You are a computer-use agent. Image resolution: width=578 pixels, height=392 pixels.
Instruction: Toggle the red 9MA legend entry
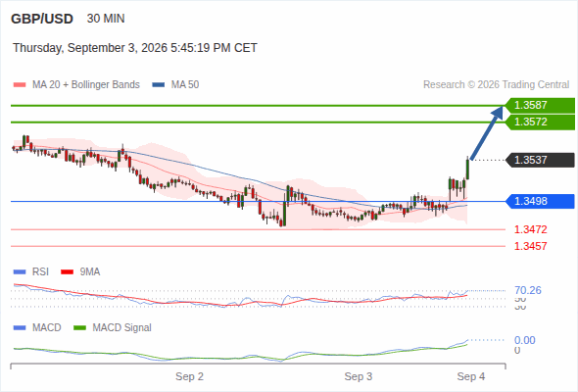[80, 271]
